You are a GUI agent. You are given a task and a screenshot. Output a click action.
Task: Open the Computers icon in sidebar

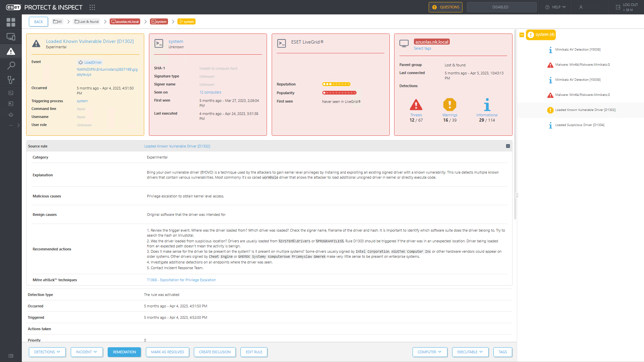[11, 37]
